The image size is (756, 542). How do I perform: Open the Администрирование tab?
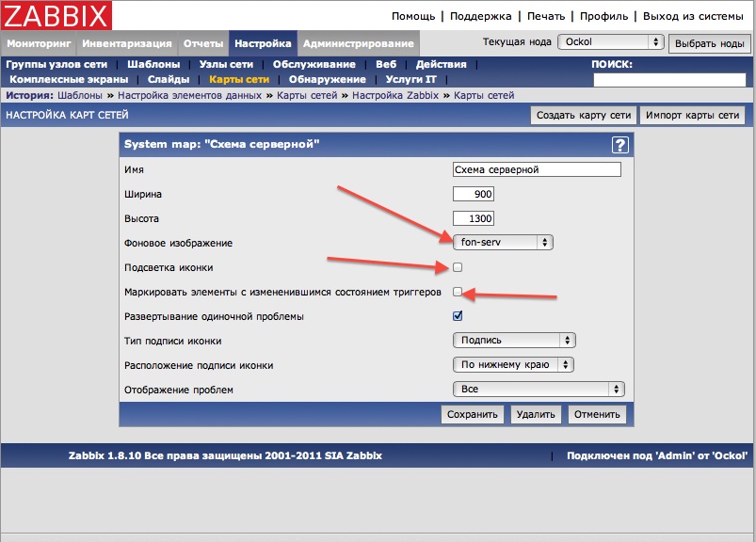point(359,43)
